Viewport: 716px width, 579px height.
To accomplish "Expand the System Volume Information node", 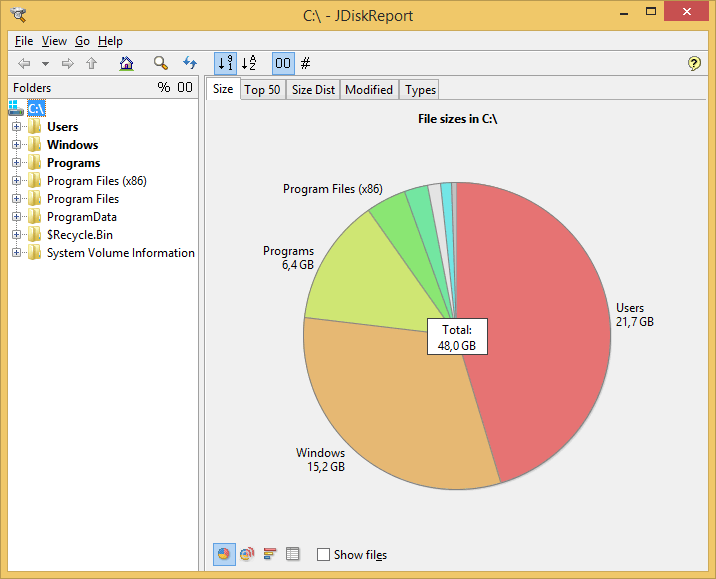I will tap(16, 253).
